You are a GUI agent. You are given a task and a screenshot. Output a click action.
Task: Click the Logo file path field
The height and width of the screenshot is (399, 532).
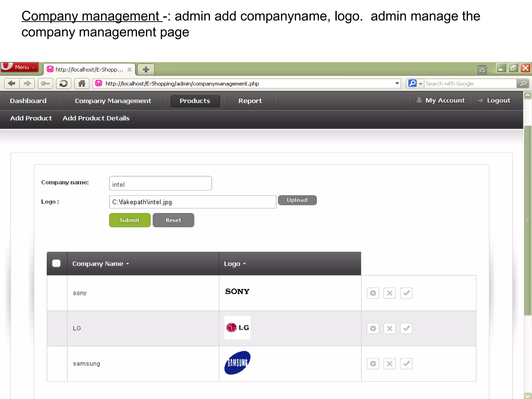pyautogui.click(x=193, y=202)
